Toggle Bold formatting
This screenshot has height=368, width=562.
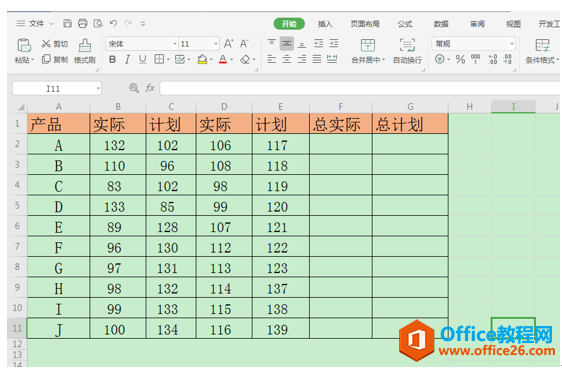112,59
